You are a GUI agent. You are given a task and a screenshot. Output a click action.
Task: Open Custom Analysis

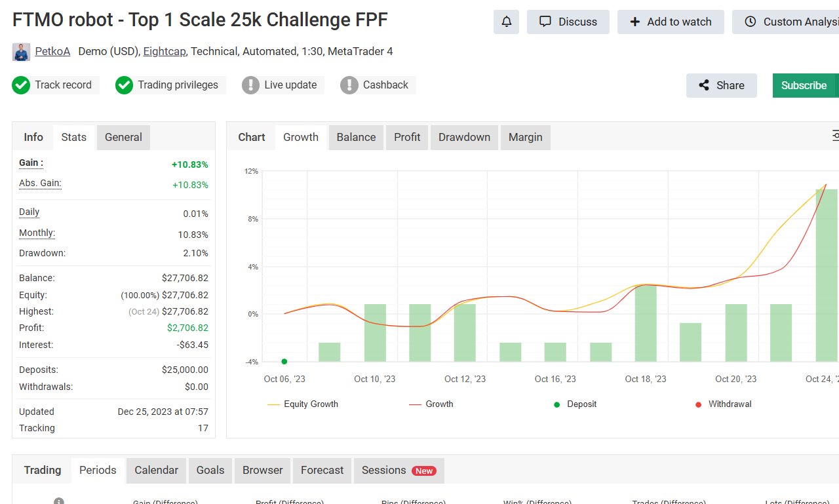pos(785,22)
